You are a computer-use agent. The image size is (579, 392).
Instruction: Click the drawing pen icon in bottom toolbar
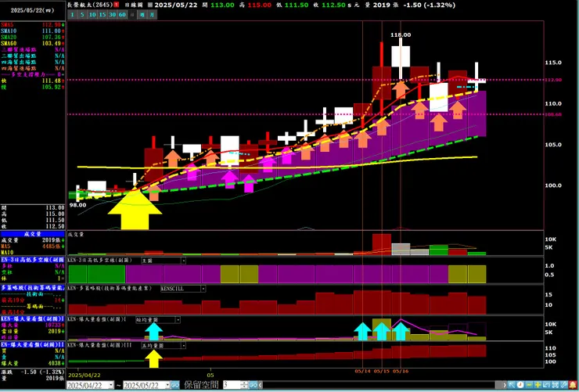(x=564, y=385)
